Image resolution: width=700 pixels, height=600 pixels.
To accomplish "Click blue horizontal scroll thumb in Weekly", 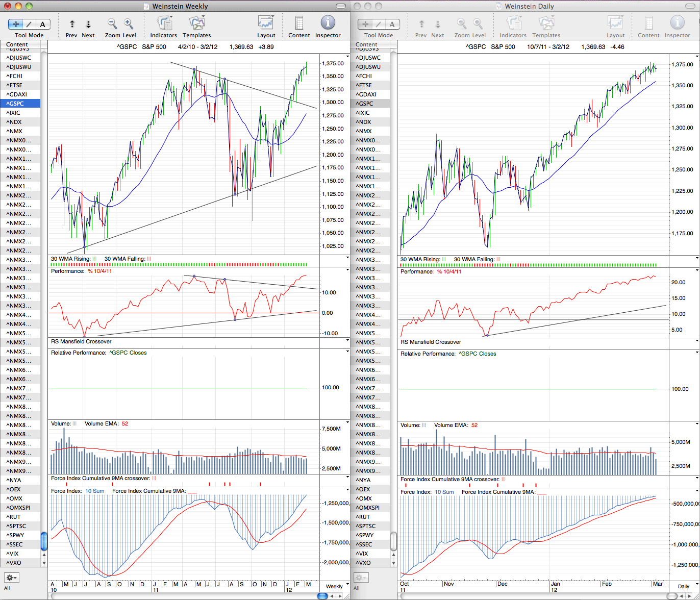I will point(322,596).
